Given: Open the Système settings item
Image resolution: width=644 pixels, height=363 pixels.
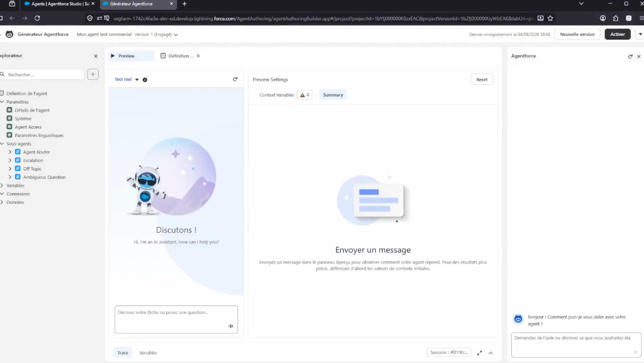Looking at the screenshot, I should (23, 118).
